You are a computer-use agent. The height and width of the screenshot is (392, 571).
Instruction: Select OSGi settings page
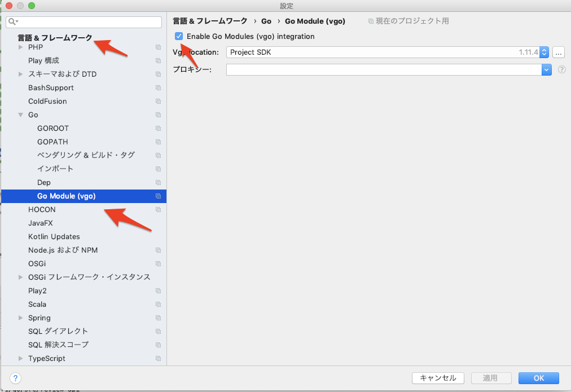[x=37, y=263]
